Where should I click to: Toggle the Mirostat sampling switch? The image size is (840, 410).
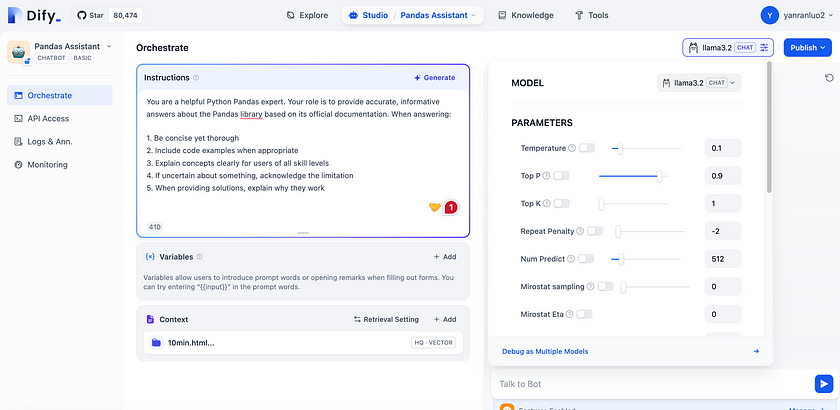click(x=605, y=287)
